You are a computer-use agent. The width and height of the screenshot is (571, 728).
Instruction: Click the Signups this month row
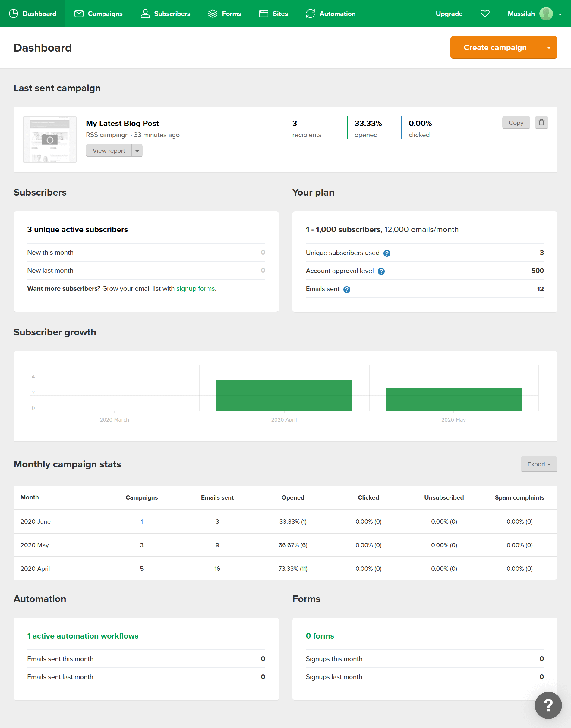(424, 659)
